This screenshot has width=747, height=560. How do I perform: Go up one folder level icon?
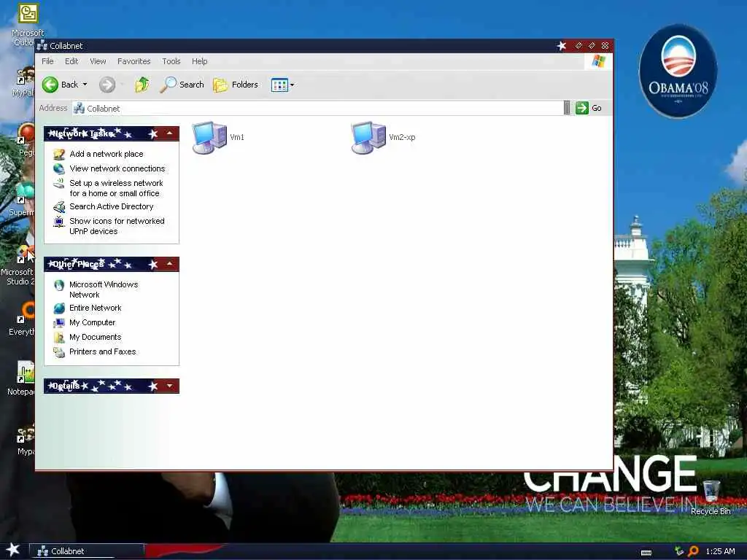[x=142, y=85]
